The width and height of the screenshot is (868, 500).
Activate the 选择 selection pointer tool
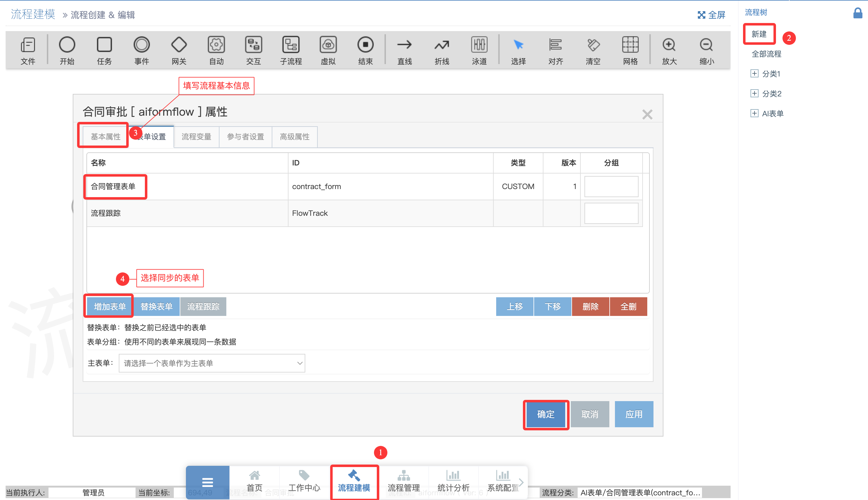[518, 51]
